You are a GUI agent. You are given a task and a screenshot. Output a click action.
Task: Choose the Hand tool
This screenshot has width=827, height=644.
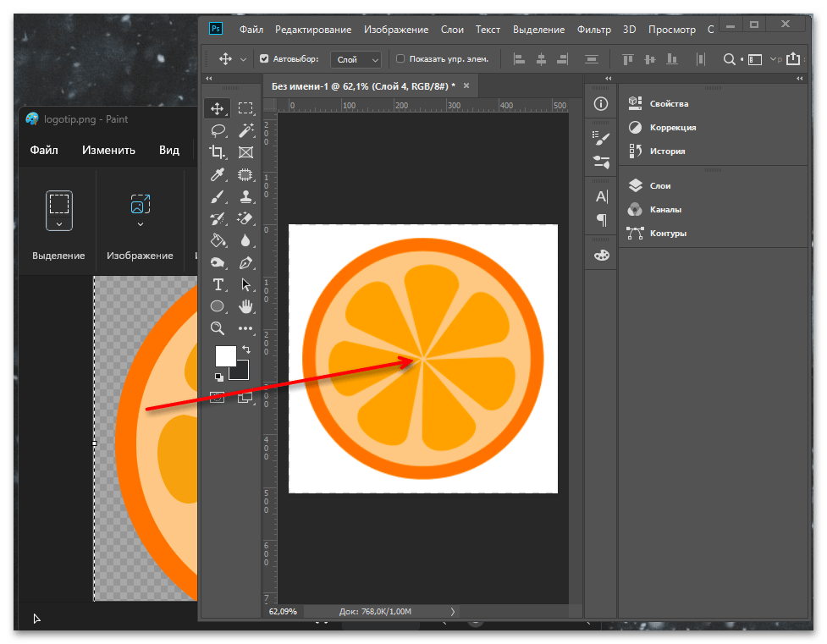[245, 306]
